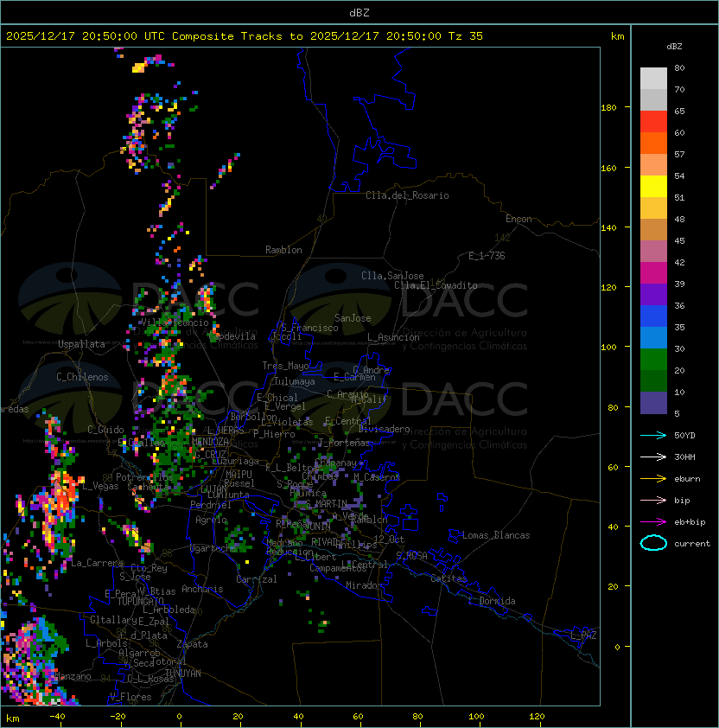Click the Manzano label on map
This screenshot has width=719, height=728.
[73, 676]
